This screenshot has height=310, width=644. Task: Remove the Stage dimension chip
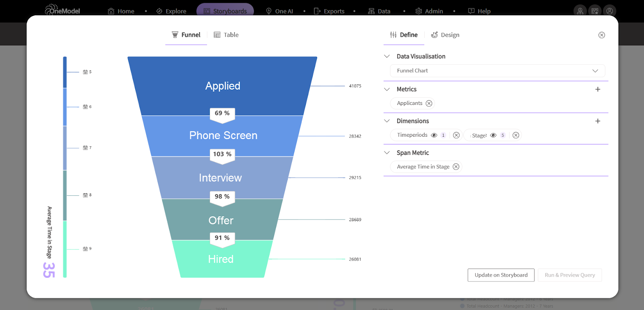point(516,135)
